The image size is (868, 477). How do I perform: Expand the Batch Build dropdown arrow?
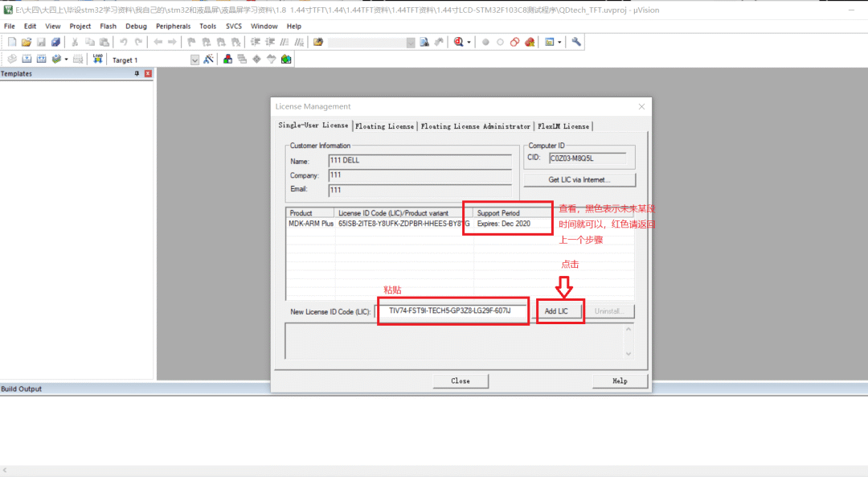pyautogui.click(x=67, y=60)
